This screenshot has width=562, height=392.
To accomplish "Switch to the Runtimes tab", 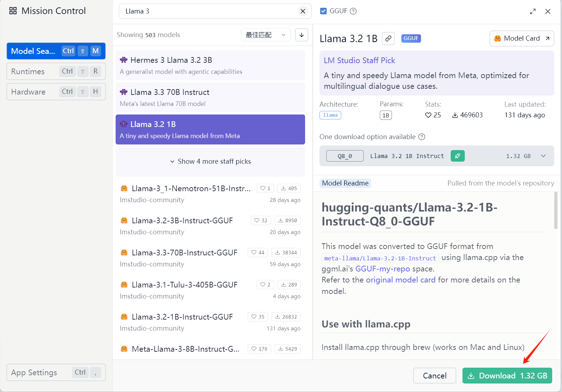I will pos(56,71).
